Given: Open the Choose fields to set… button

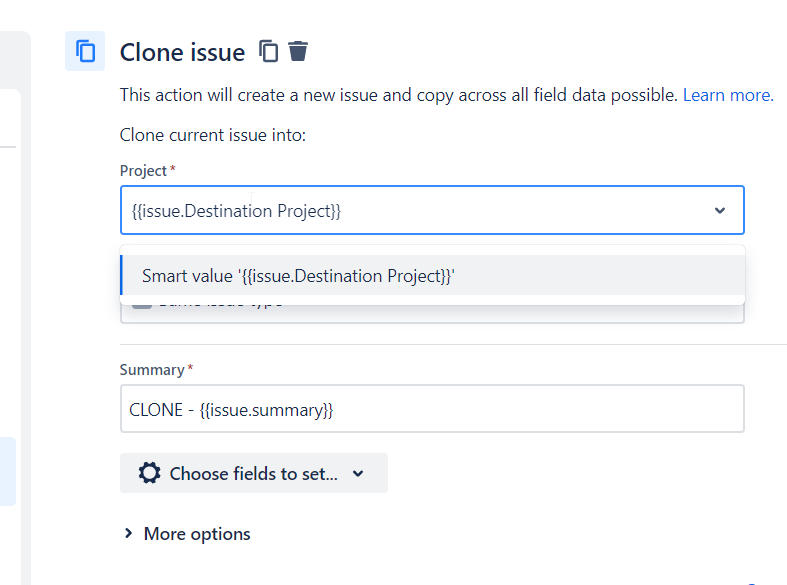Looking at the screenshot, I should tap(253, 473).
